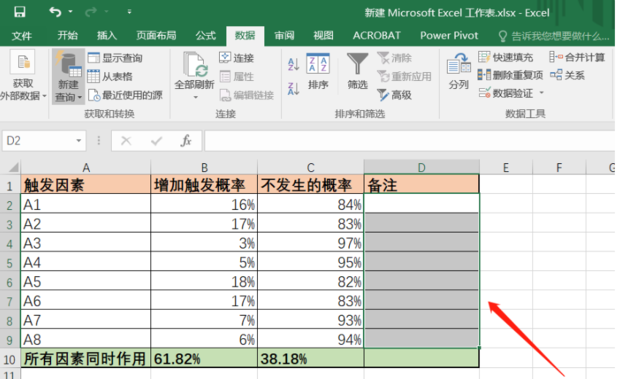Select column A header
The width and height of the screenshot is (620, 379).
point(86,168)
